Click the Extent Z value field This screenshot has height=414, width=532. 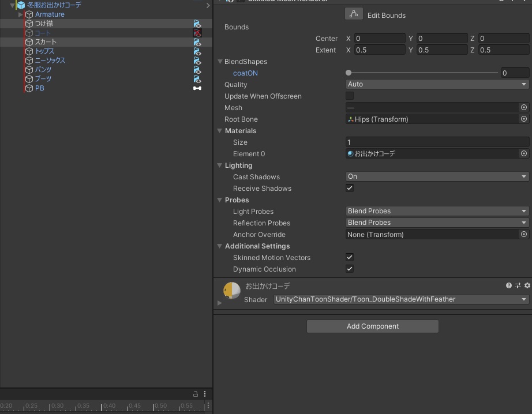pyautogui.click(x=504, y=50)
